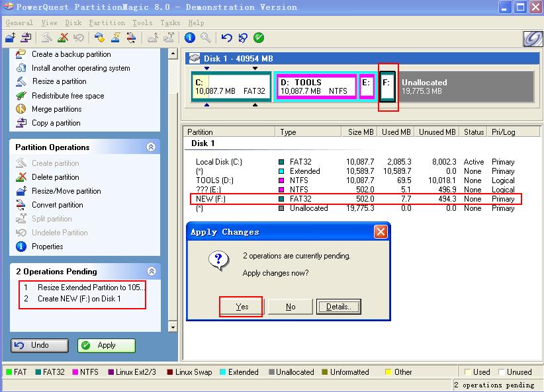
Task: Click the Apply button below pending operations
Action: point(106,345)
